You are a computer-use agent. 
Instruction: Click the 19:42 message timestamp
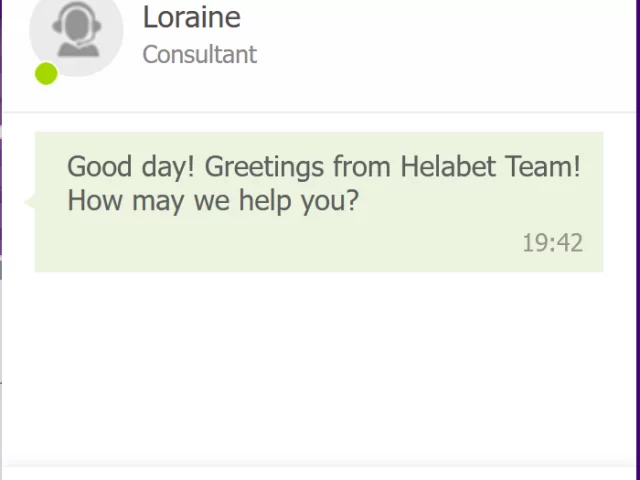tap(553, 243)
